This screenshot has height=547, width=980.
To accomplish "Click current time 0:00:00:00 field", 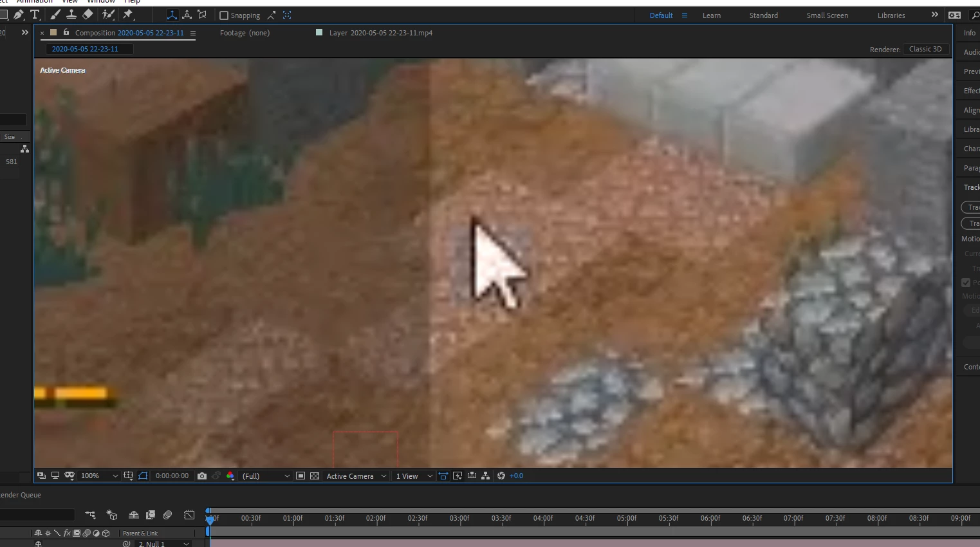I will [x=172, y=476].
